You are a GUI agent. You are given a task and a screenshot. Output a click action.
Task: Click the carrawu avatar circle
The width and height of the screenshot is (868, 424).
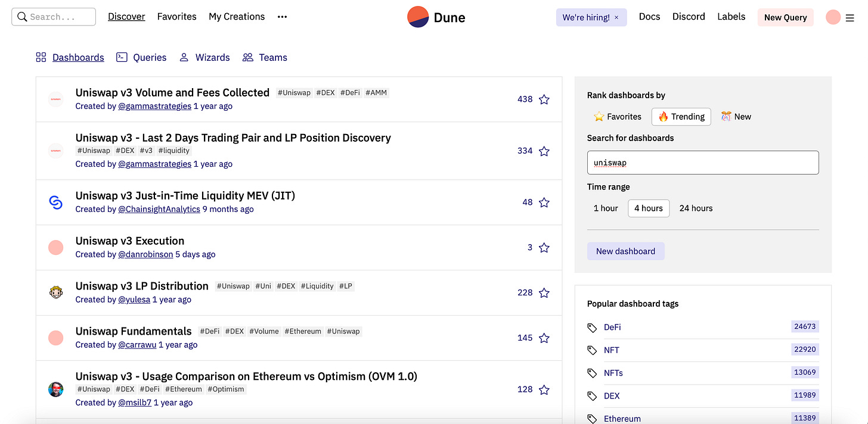(55, 338)
